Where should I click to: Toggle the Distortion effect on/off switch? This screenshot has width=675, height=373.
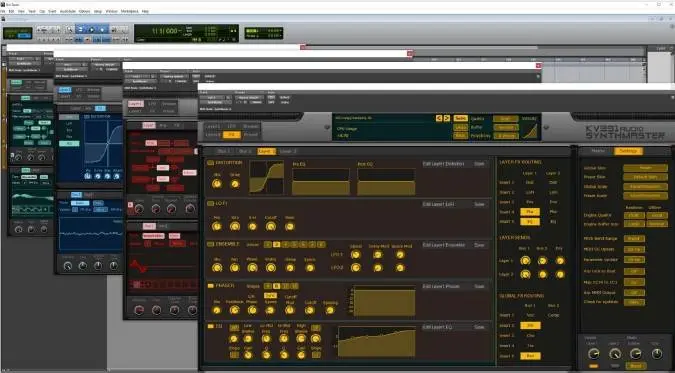[211, 163]
